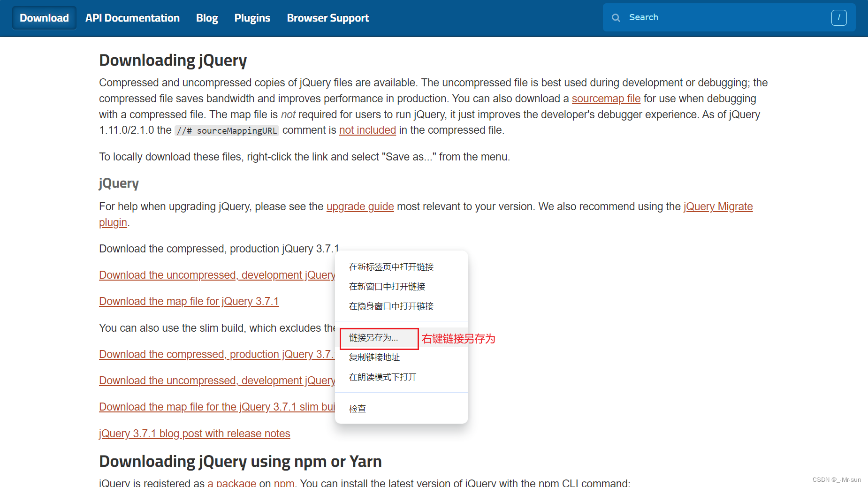Open the upgrade guide link
Image resolution: width=868 pixels, height=487 pixels.
[360, 206]
